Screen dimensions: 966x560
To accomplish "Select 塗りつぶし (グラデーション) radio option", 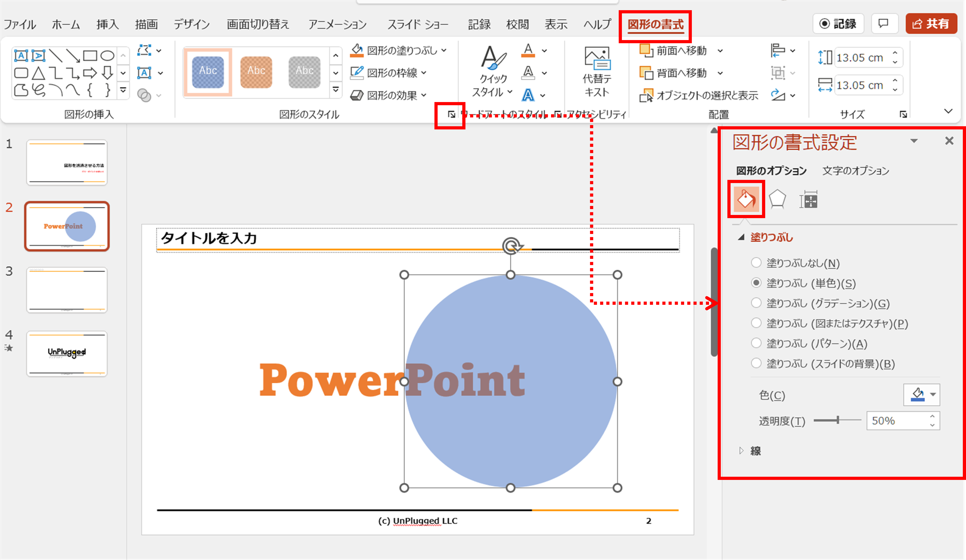I will pyautogui.click(x=756, y=303).
